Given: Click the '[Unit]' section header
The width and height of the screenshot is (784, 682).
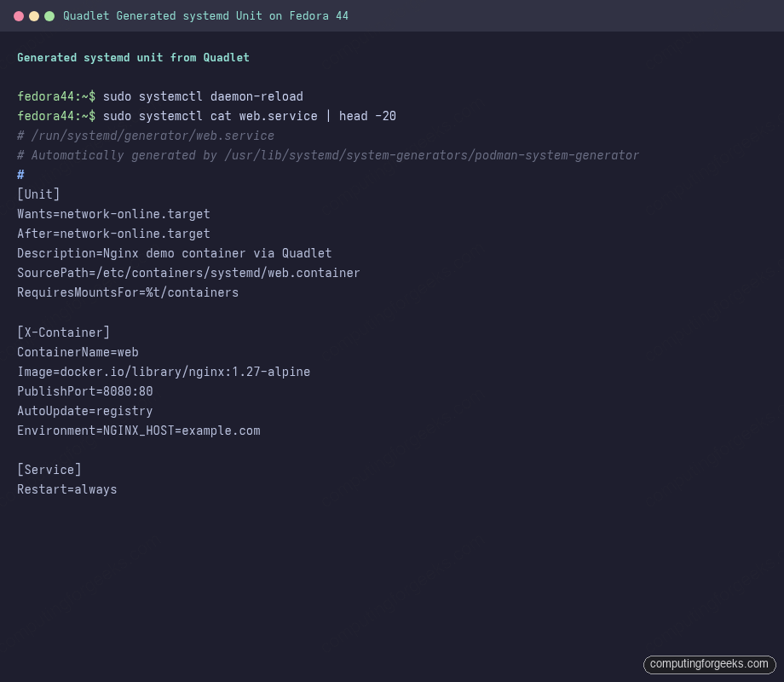Looking at the screenshot, I should (x=38, y=194).
